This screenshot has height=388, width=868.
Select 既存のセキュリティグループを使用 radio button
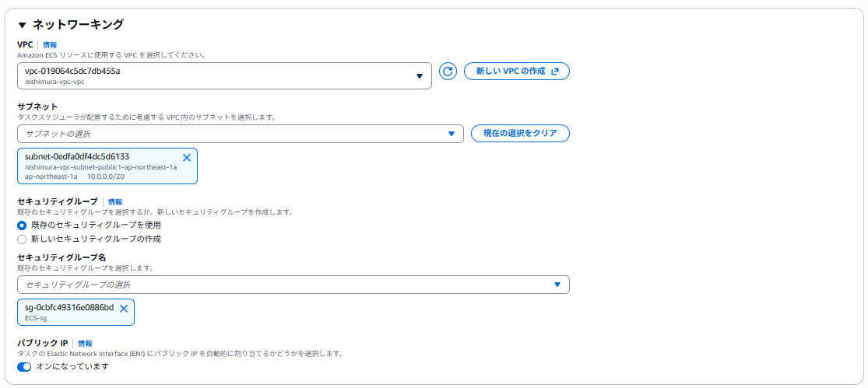pyautogui.click(x=22, y=225)
